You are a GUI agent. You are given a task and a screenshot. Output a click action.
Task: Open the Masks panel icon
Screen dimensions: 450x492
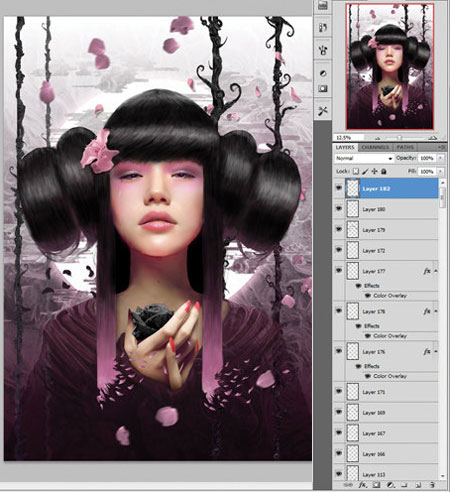click(322, 89)
